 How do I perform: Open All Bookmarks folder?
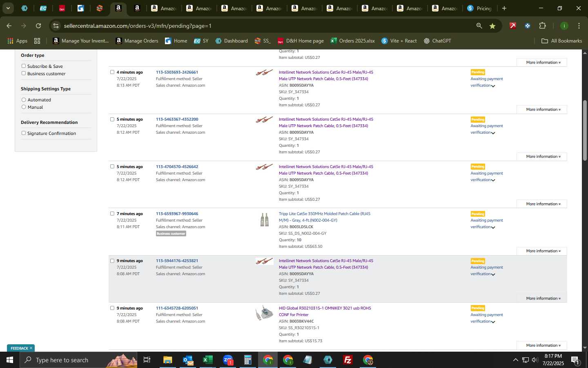(x=561, y=41)
